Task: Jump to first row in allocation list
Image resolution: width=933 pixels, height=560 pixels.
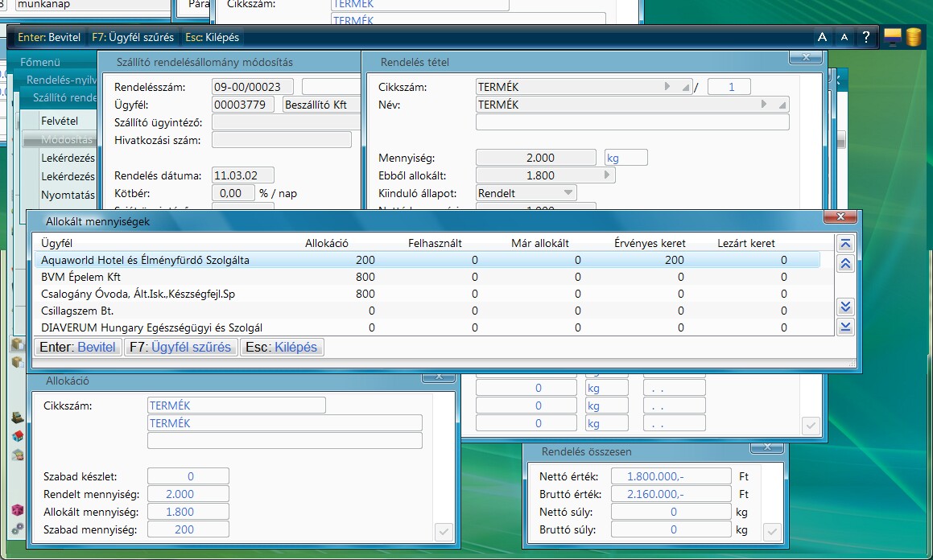Action: pos(845,244)
